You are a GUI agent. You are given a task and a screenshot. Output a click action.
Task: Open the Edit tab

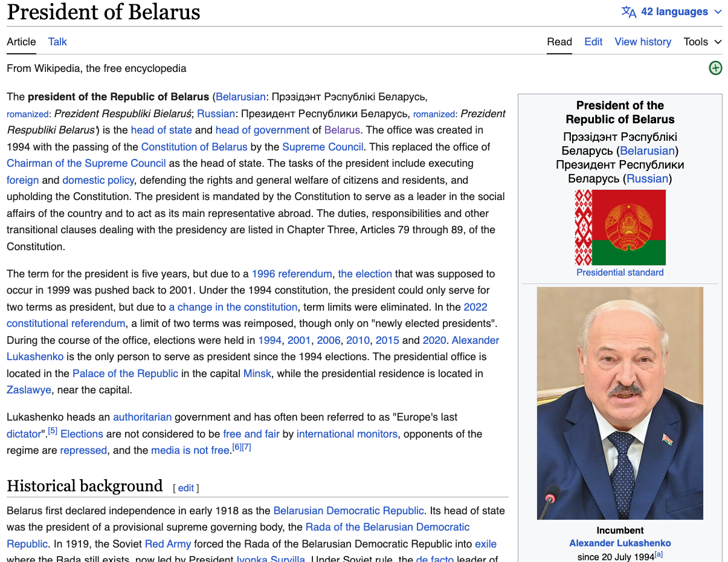593,42
